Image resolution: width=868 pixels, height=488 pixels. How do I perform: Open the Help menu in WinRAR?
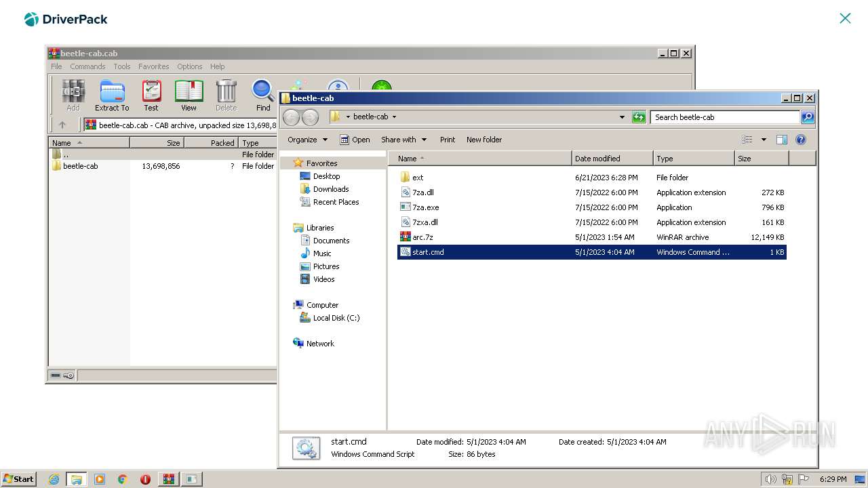218,66
